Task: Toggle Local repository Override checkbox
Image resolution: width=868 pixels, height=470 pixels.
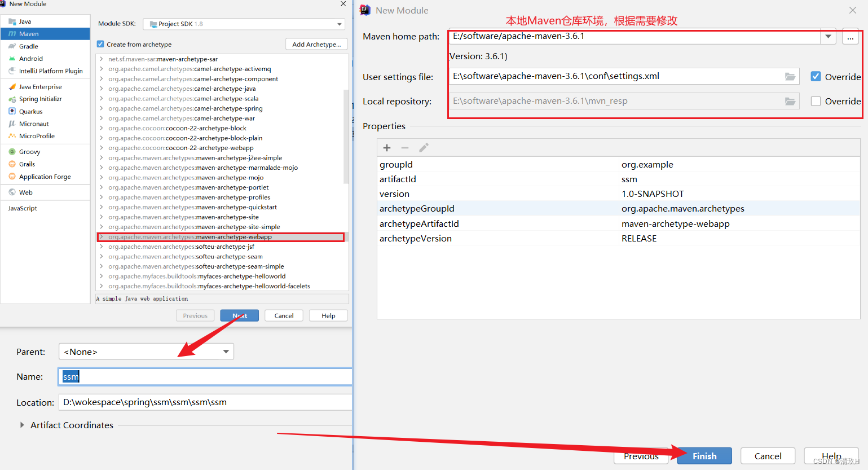Action: (x=816, y=101)
